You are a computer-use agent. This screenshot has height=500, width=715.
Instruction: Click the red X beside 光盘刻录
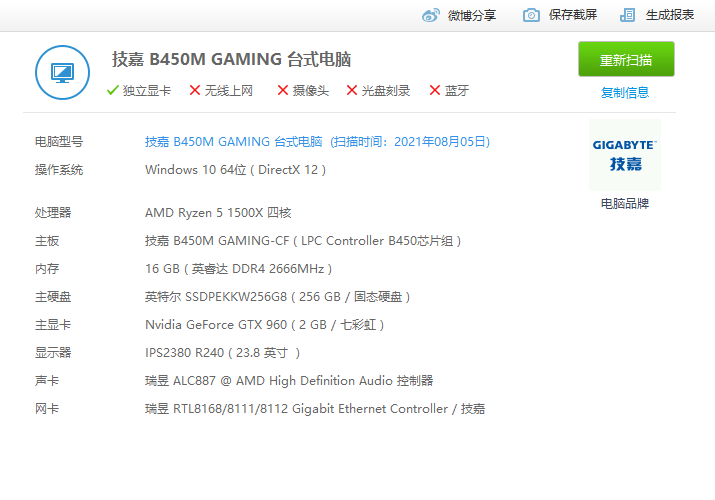pyautogui.click(x=352, y=90)
